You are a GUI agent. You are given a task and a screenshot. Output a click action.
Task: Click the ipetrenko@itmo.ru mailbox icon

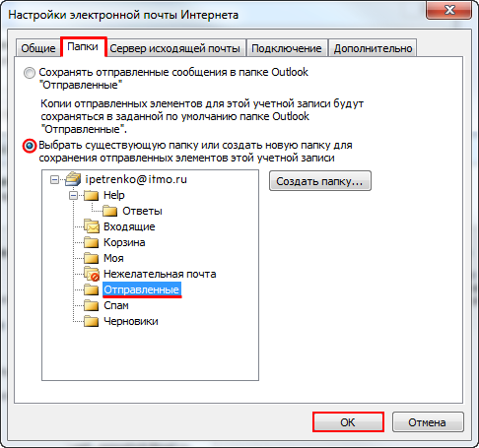(x=73, y=179)
